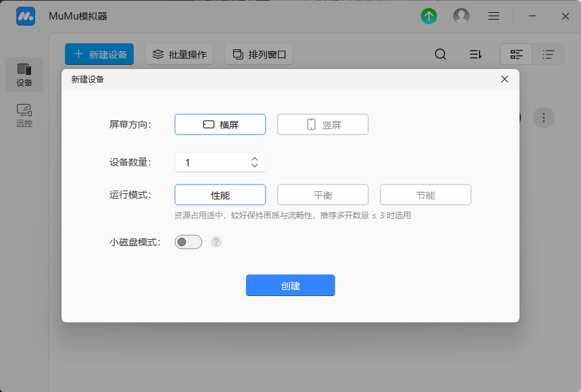Click the green update arrow icon

click(x=429, y=16)
